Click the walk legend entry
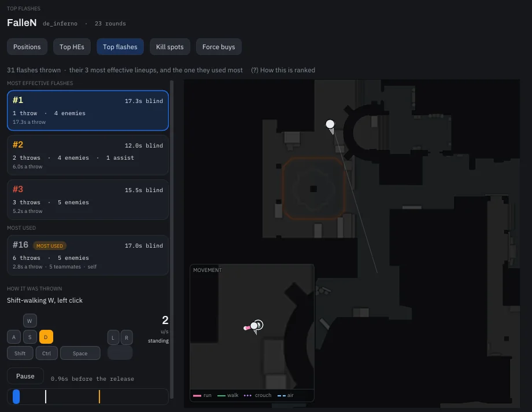The width and height of the screenshot is (532, 412). (228, 395)
